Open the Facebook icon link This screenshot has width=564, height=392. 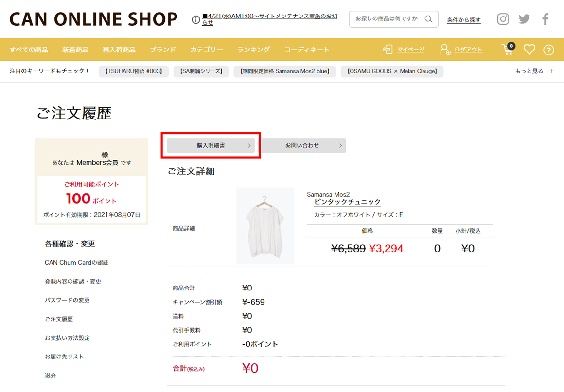tap(546, 19)
